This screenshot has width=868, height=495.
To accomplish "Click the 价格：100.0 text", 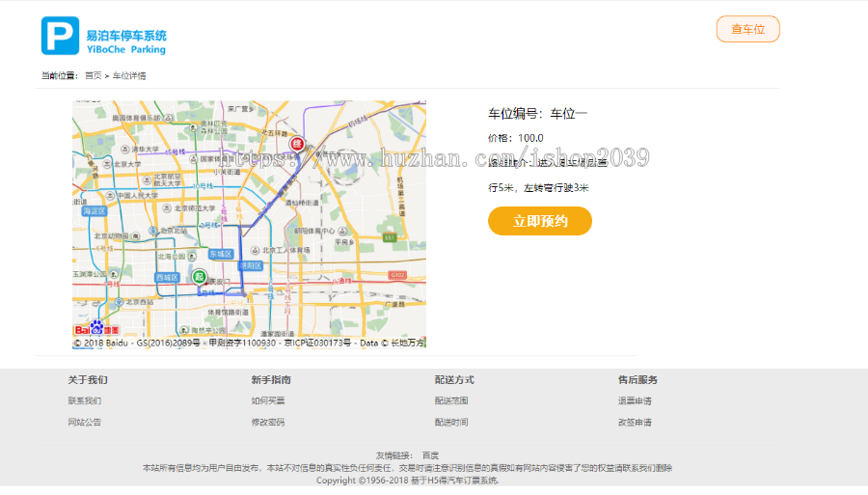I will click(515, 138).
